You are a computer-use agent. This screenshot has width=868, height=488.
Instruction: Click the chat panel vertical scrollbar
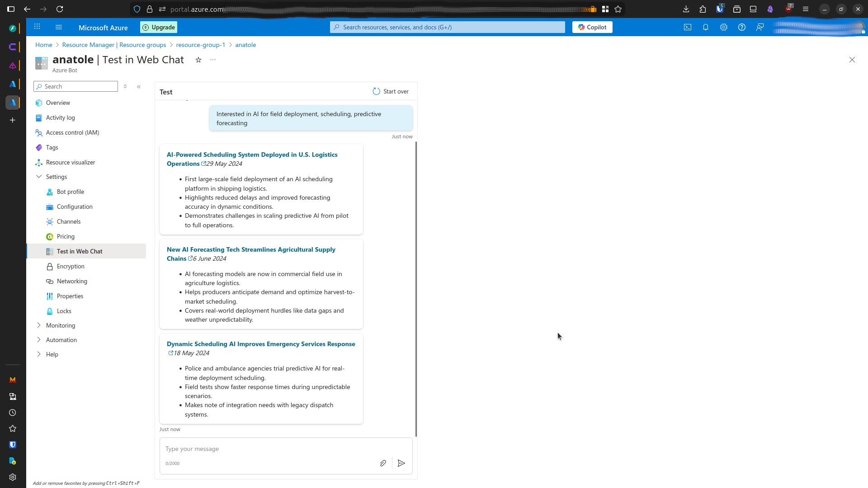click(x=416, y=289)
